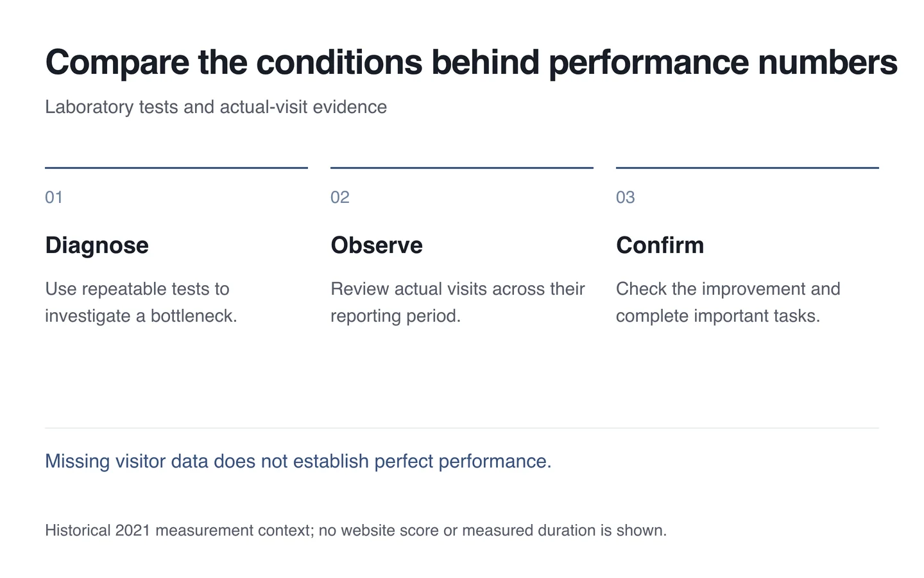Image resolution: width=924 pixels, height=578 pixels.
Task: Click the repeatable tests description under Diagnose
Action: click(x=141, y=302)
